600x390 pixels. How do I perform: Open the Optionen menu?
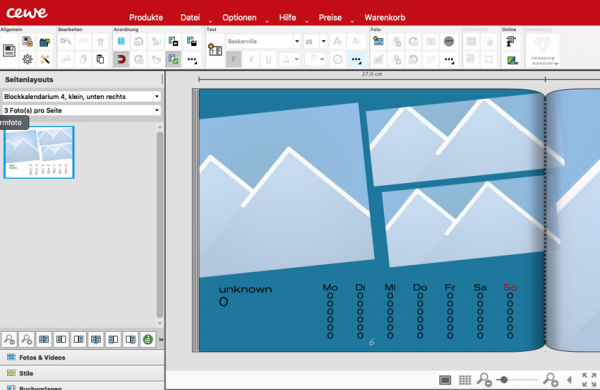239,18
